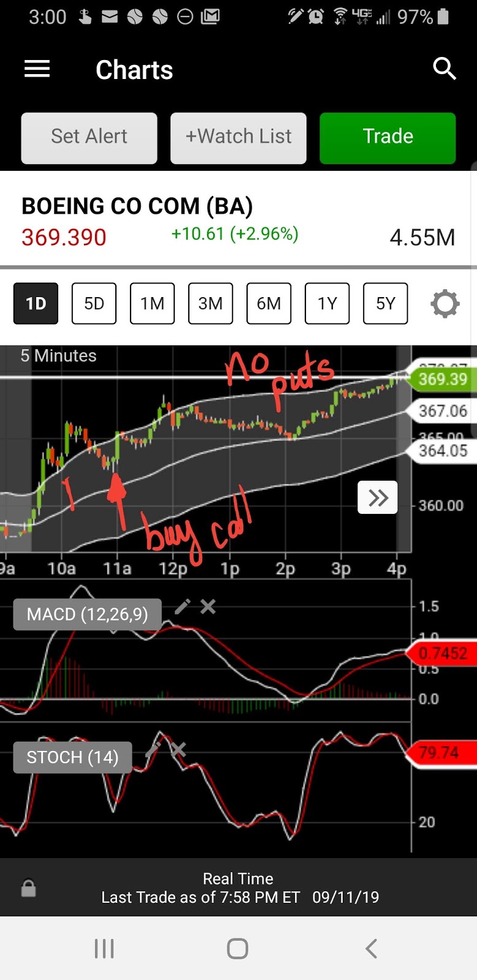Click the Set Alert button
Screen dimensions: 477x980
tap(89, 138)
